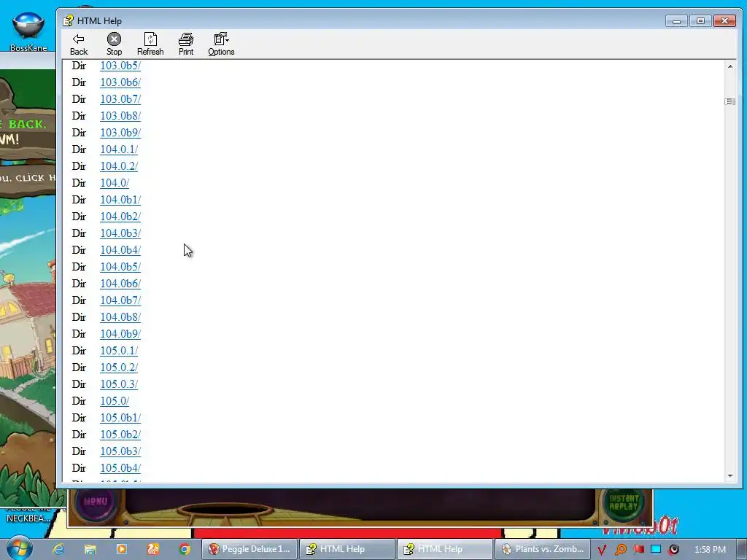Image resolution: width=747 pixels, height=560 pixels.
Task: Open the 105.0b2/ directory link
Action: [x=120, y=435]
